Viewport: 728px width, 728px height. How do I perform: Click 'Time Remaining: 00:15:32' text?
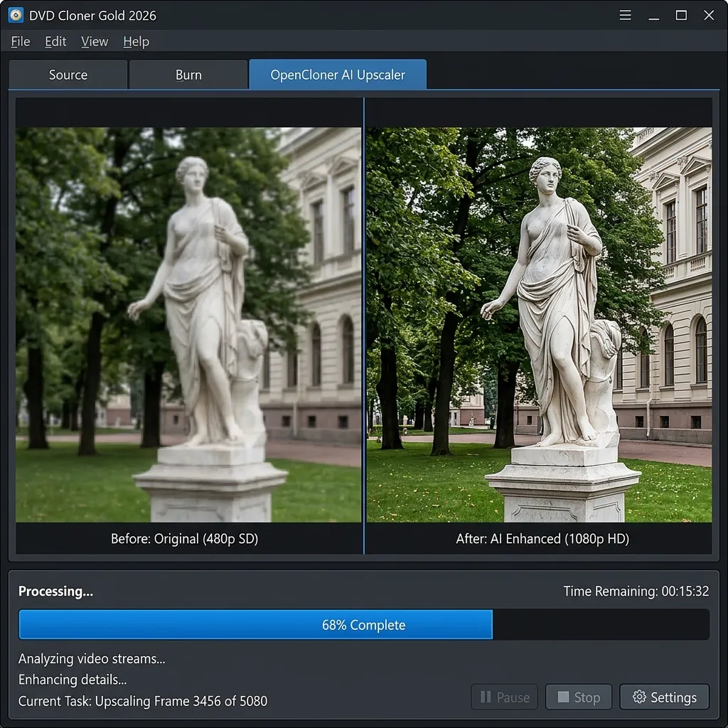point(636,591)
